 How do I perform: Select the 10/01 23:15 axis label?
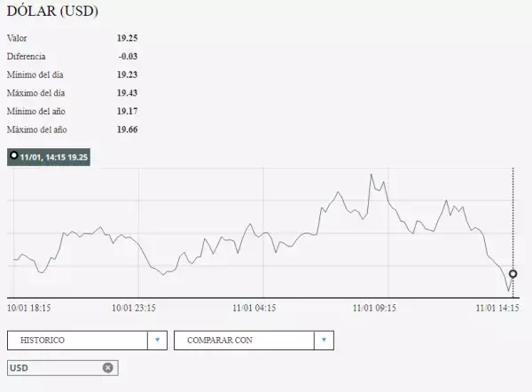click(x=134, y=308)
